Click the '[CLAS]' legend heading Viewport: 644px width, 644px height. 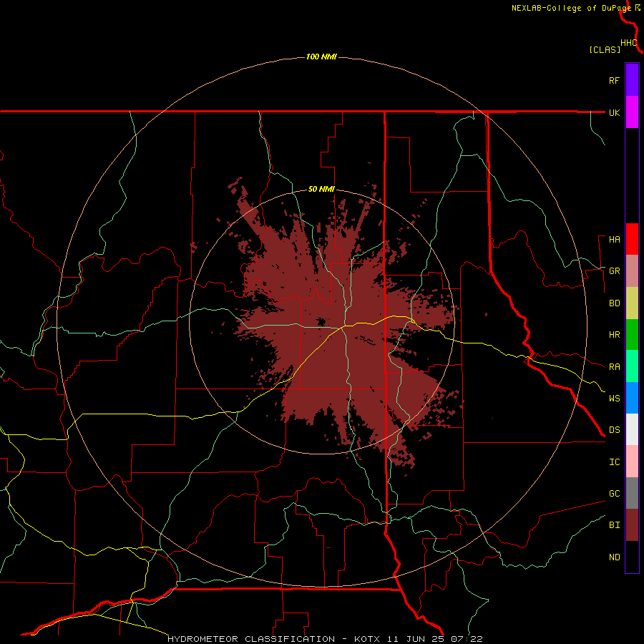pyautogui.click(x=605, y=50)
